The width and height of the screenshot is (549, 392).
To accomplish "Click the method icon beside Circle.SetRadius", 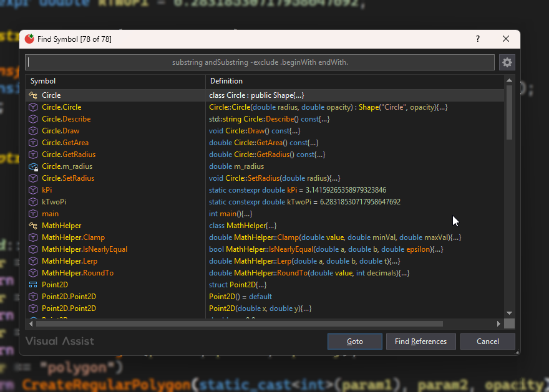I will (33, 178).
